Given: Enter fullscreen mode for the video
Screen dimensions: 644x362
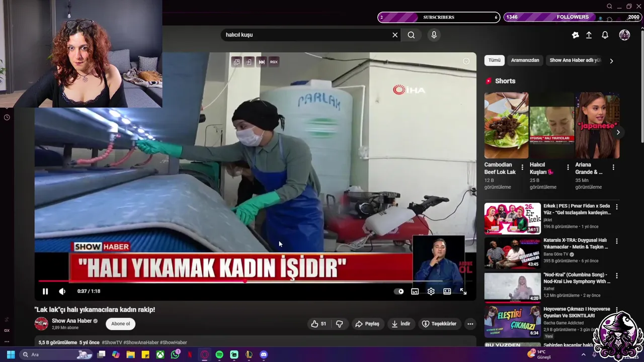Looking at the screenshot, I should pos(463,291).
